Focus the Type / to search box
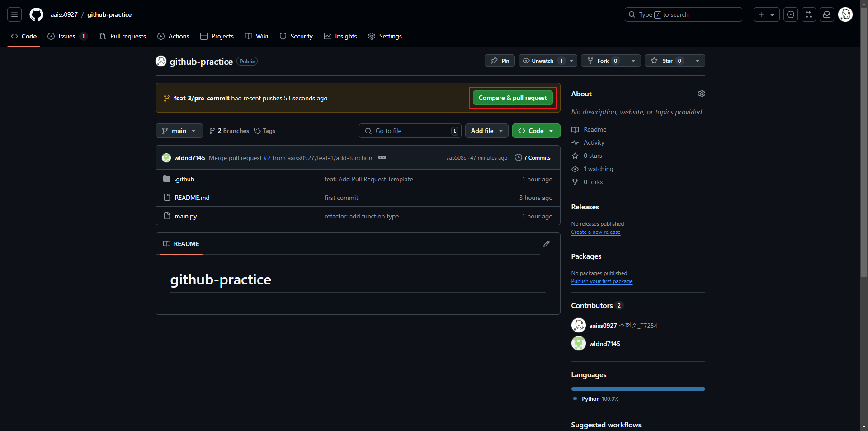Viewport: 868px width, 431px height. coord(683,14)
